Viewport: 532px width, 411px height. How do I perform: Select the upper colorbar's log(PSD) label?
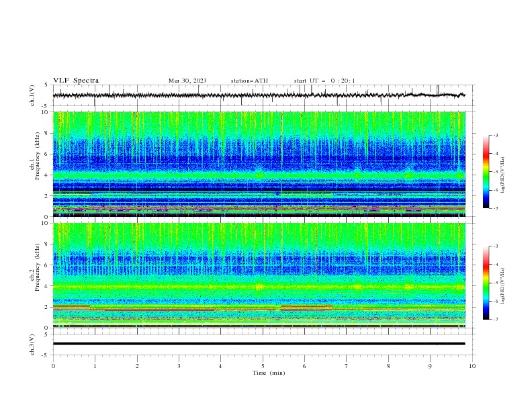(x=503, y=175)
